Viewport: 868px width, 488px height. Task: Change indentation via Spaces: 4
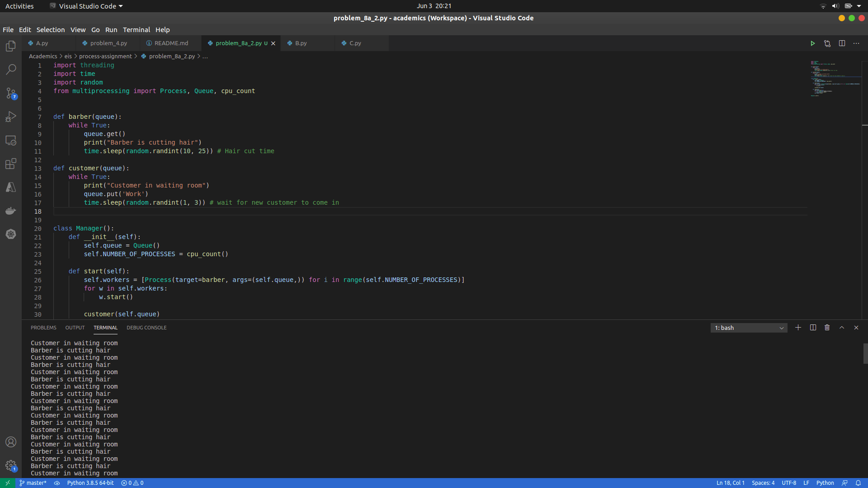(763, 483)
